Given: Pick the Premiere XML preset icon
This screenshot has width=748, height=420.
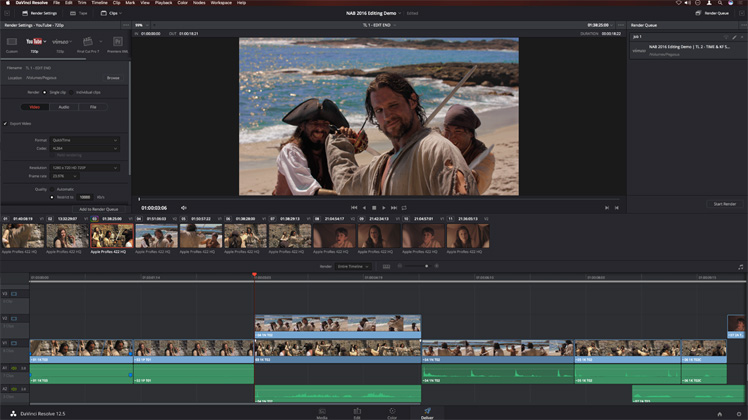Looking at the screenshot, I should (117, 43).
